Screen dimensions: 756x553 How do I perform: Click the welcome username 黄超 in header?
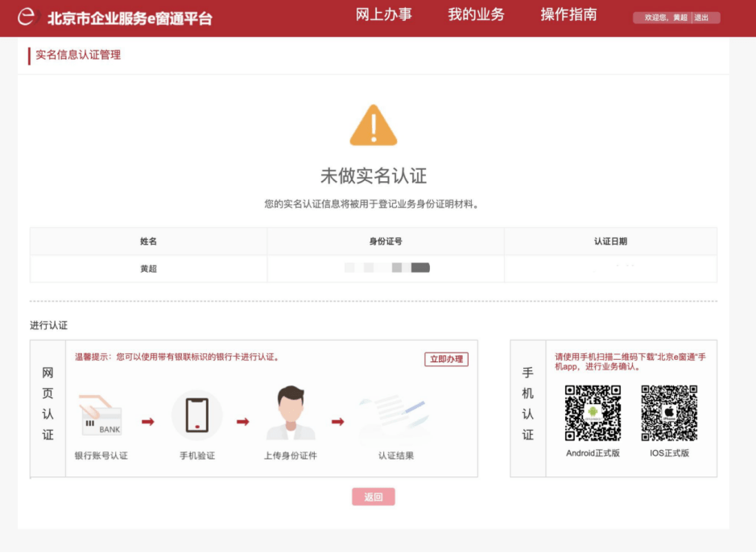point(680,18)
